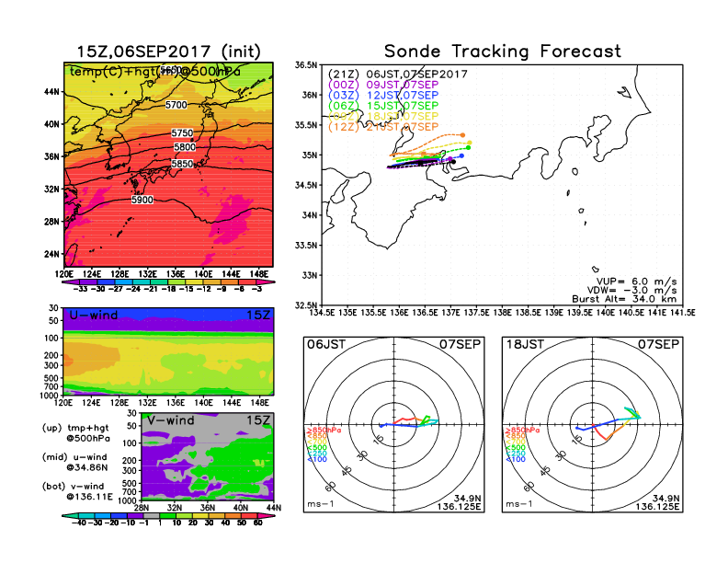Click the "temp(C)+hgt(m)@500hPa" map label
This screenshot has height=563, width=728.
click(x=155, y=71)
